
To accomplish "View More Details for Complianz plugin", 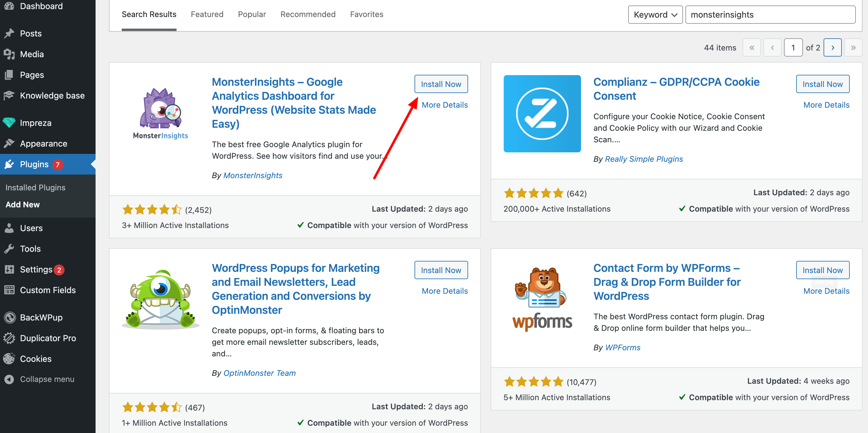I will click(x=826, y=105).
